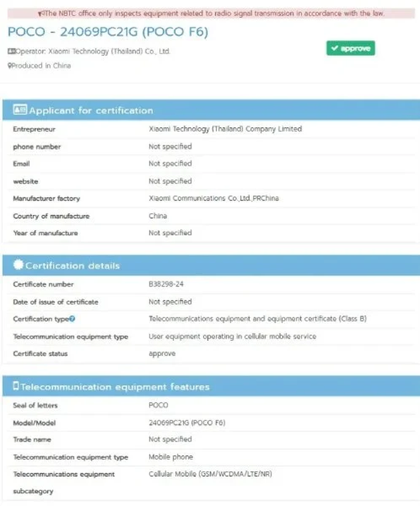420x506 pixels.
Task: Click the seal icon beside Certification details
Action: pyautogui.click(x=18, y=265)
